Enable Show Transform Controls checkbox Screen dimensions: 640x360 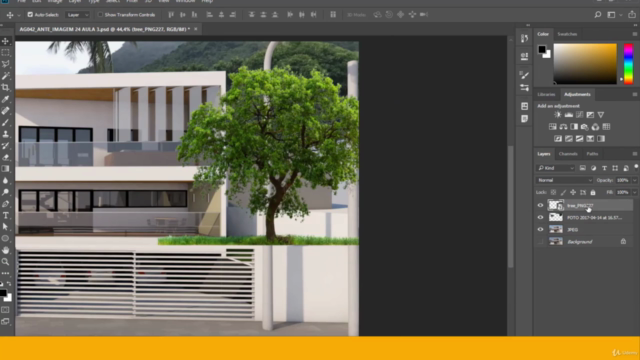pyautogui.click(x=100, y=15)
